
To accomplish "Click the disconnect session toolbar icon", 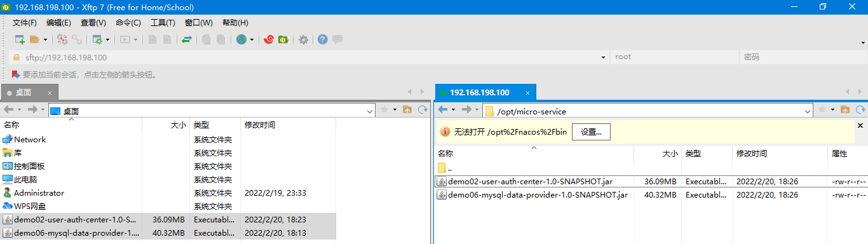I will (62, 39).
